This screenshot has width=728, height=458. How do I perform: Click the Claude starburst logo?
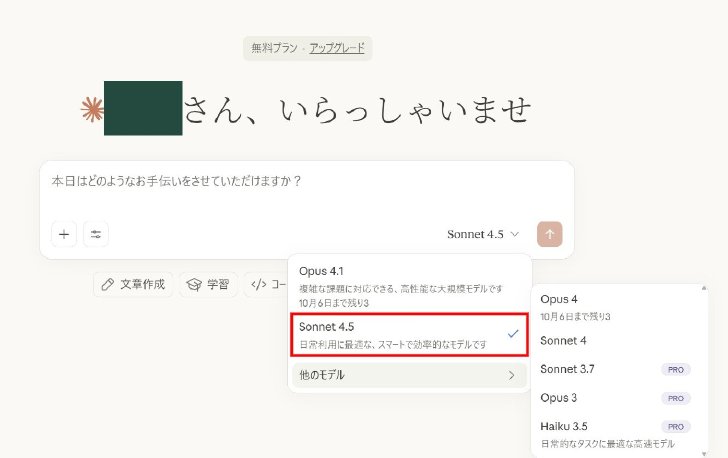coord(92,110)
